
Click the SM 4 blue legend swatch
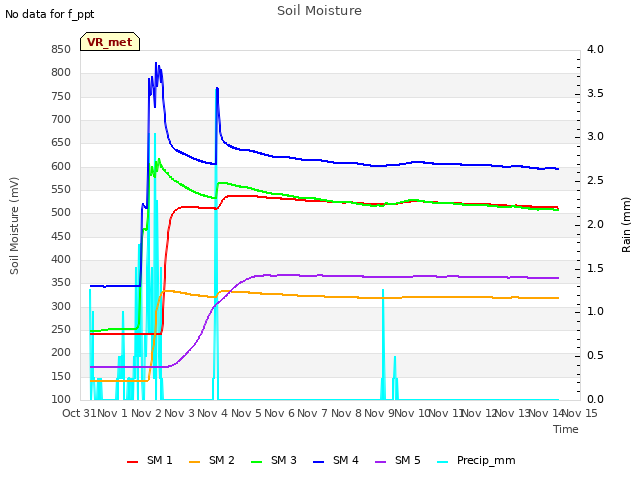[x=319, y=462]
